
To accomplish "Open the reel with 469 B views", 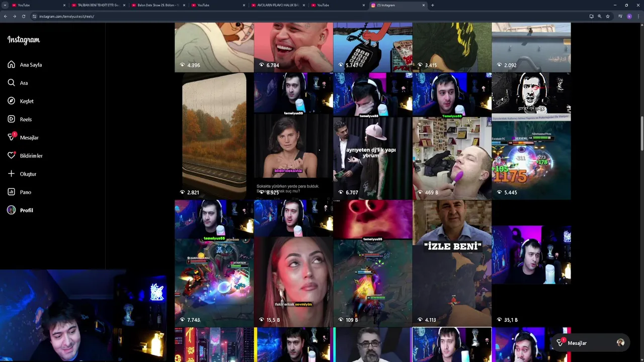I will (452, 136).
